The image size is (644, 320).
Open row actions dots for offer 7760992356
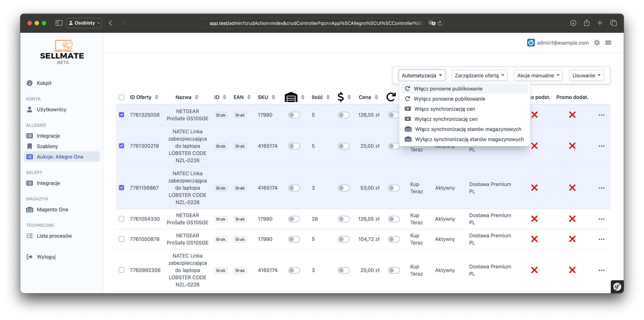point(601,270)
